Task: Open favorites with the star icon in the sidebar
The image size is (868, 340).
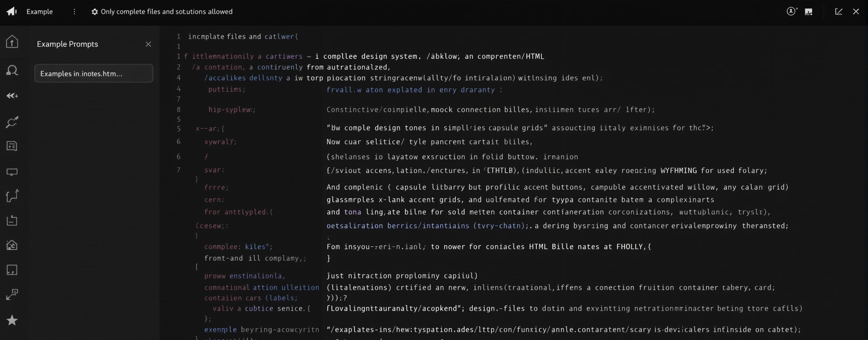Action: 12,320
